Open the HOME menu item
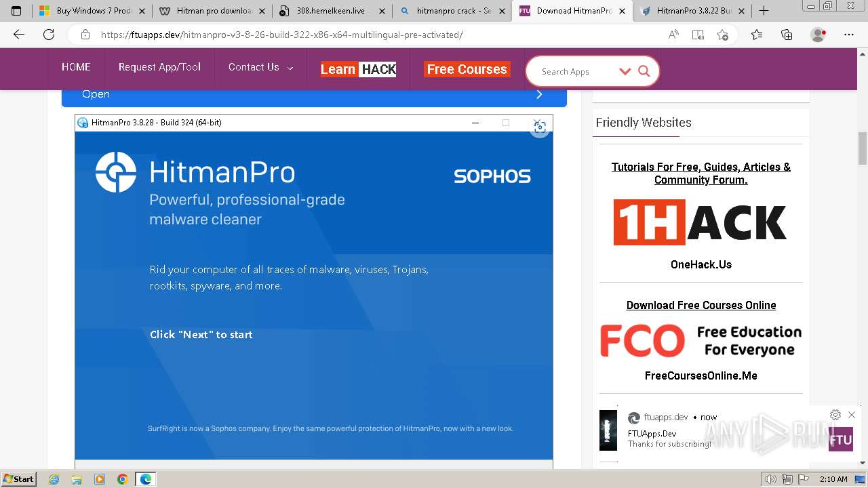This screenshot has height=488, width=868. click(x=76, y=67)
